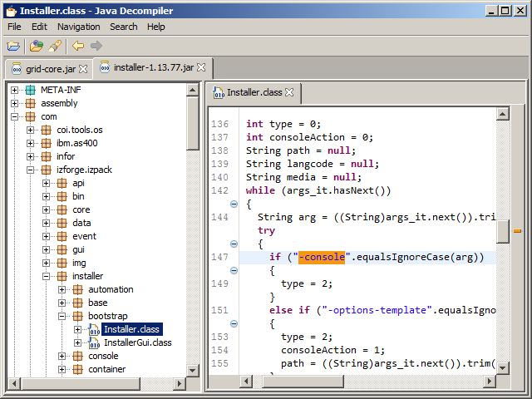Expand the automation package node
Viewport: 532px width, 399px height.
click(62, 289)
